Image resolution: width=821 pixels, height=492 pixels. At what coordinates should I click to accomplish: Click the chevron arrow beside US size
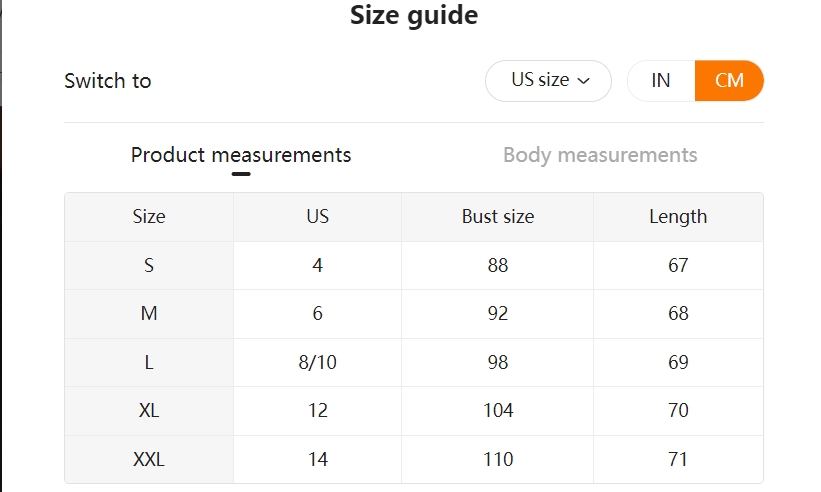(x=584, y=81)
